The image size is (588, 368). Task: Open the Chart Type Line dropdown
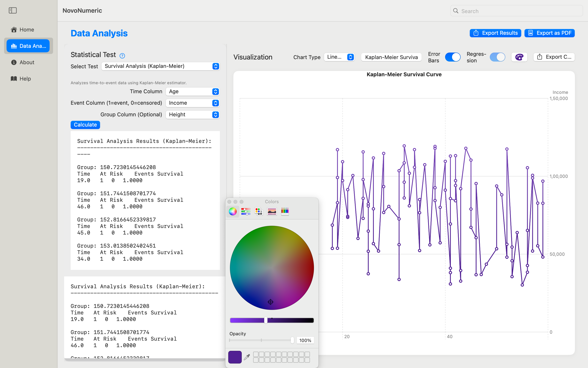tap(340, 57)
